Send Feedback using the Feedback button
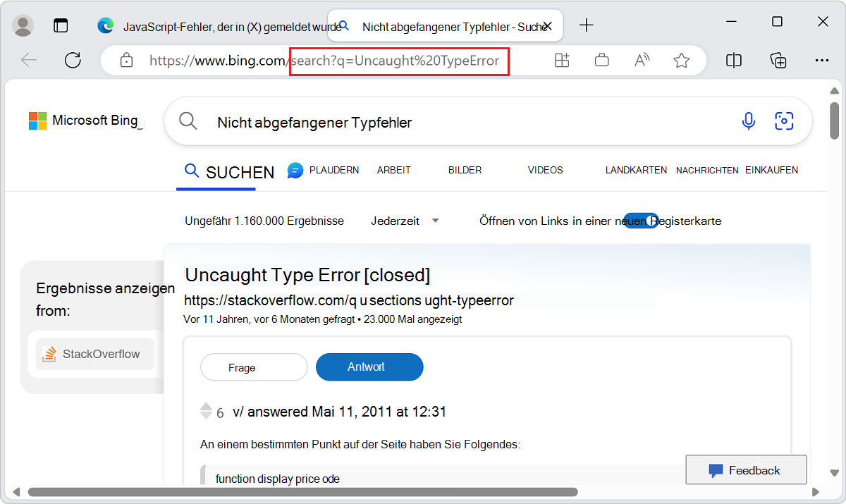Screen dimensions: 846x504 coord(746,469)
